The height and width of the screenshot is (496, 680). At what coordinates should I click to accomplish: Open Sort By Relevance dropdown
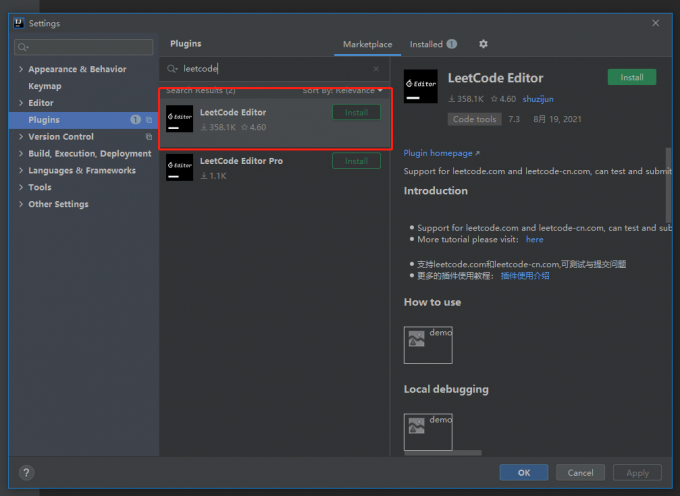(x=343, y=91)
